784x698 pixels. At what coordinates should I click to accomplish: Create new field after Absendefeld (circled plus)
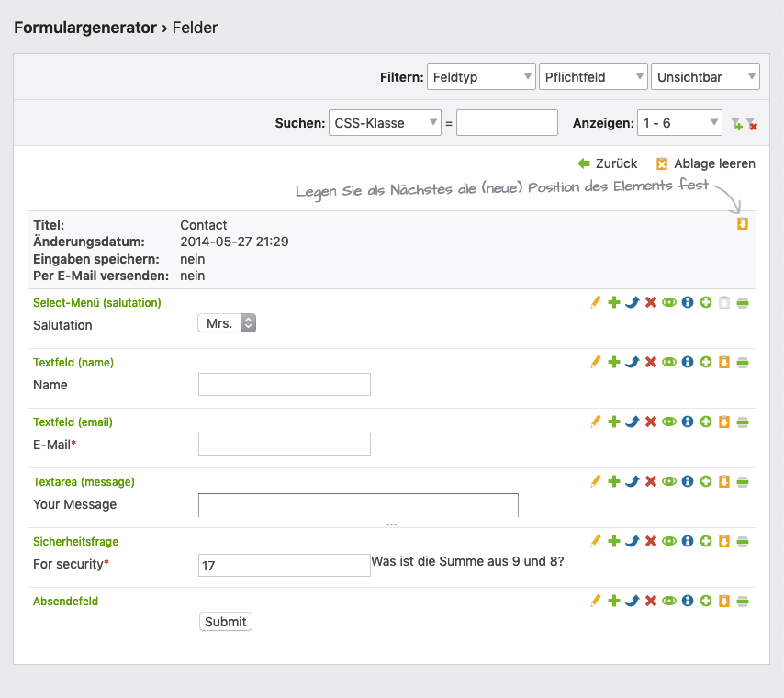705,601
